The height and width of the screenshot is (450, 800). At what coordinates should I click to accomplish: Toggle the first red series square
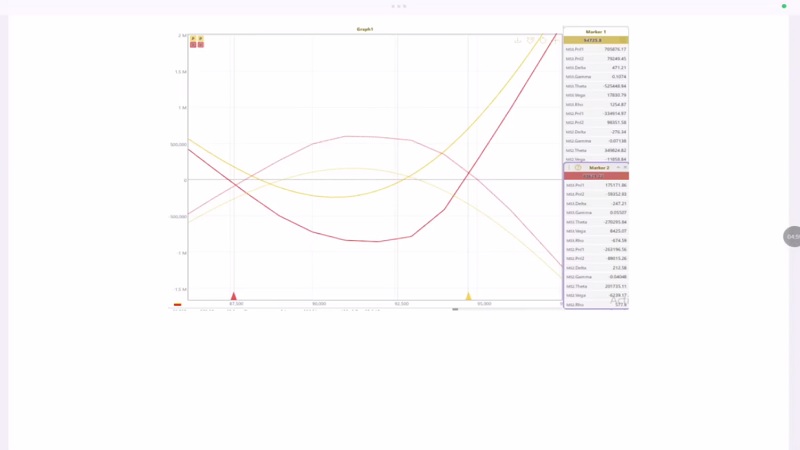[193, 45]
